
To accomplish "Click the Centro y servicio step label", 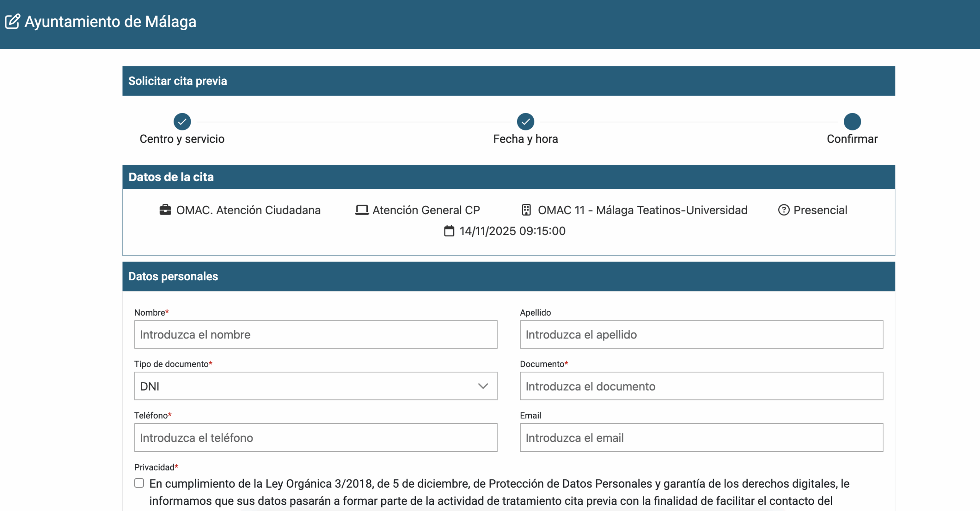I will [x=182, y=139].
